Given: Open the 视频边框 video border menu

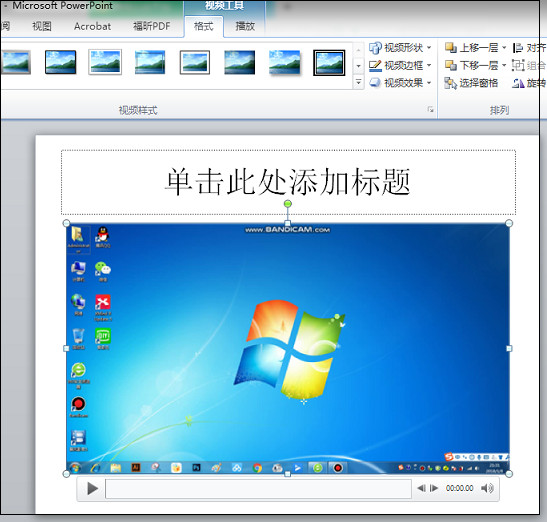Looking at the screenshot, I should click(400, 65).
